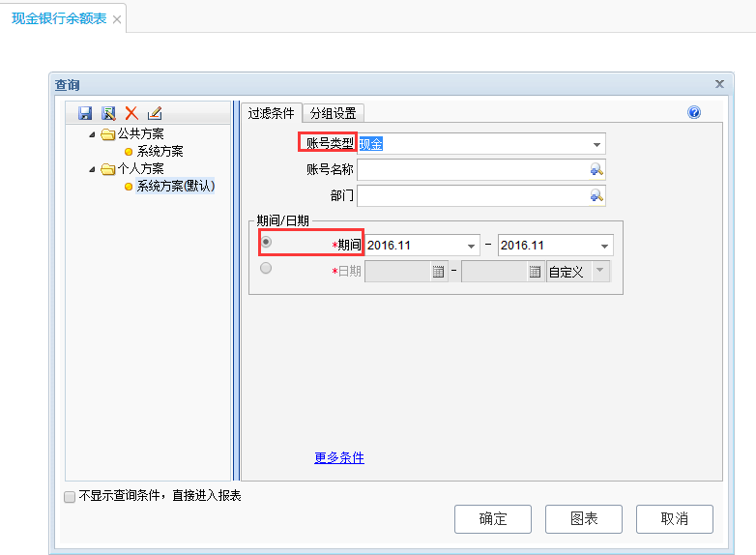Click the 图表 button
The image size is (756, 555).
click(584, 519)
